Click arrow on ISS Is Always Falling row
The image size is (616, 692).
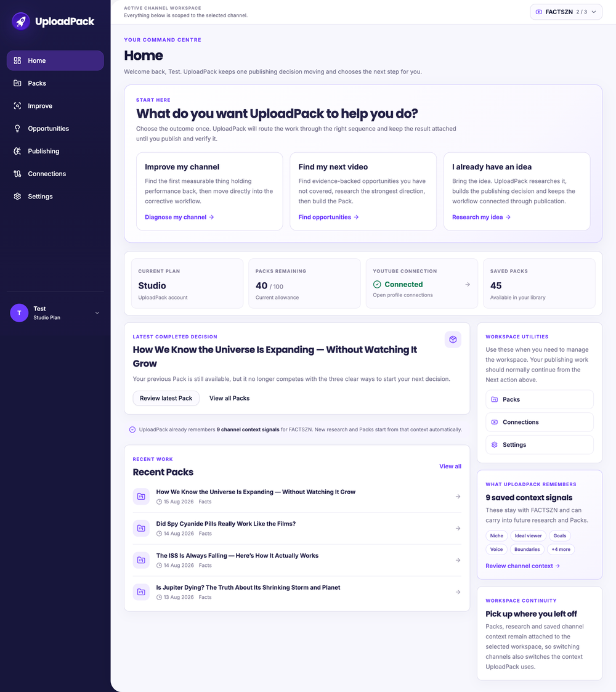[458, 560]
